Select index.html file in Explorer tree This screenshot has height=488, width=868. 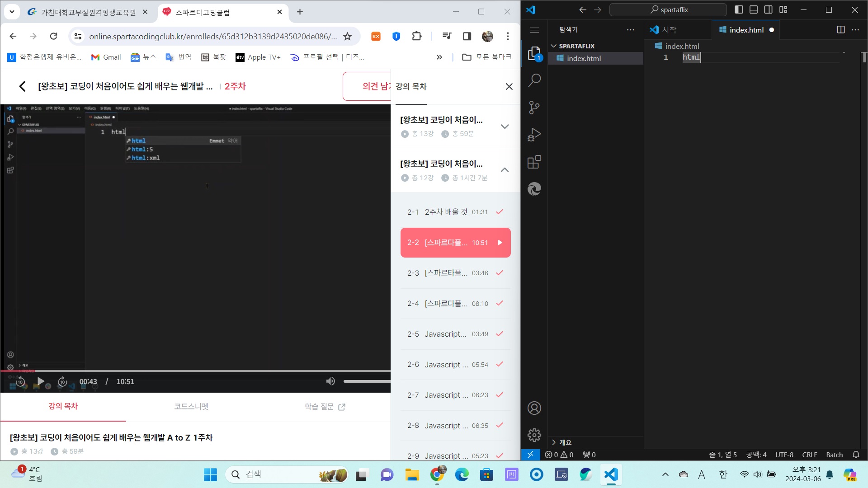coord(595,58)
